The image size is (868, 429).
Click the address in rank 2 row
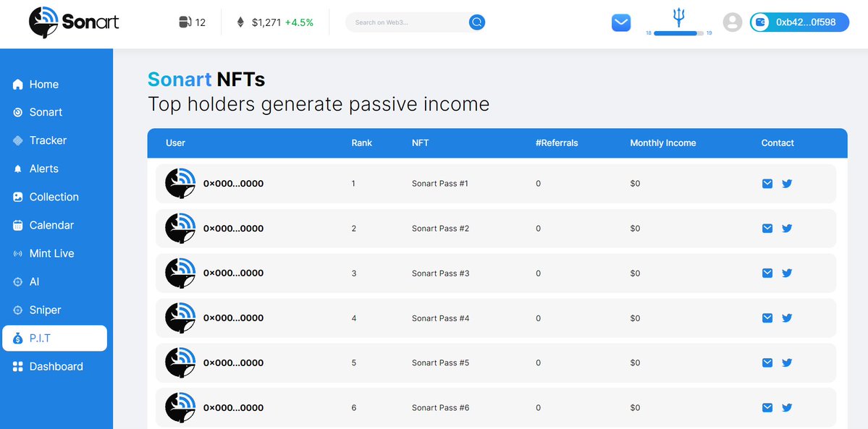[x=233, y=228]
